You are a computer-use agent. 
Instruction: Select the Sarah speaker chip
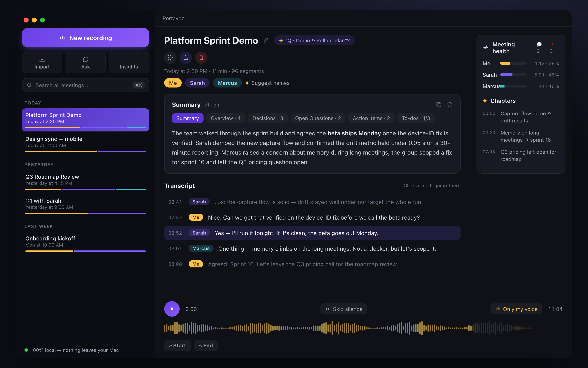pos(197,83)
